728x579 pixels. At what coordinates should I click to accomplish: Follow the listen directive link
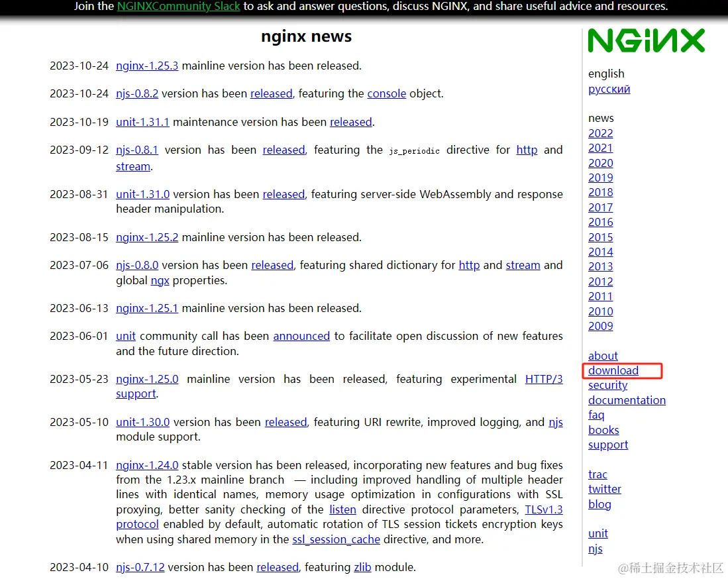(342, 510)
